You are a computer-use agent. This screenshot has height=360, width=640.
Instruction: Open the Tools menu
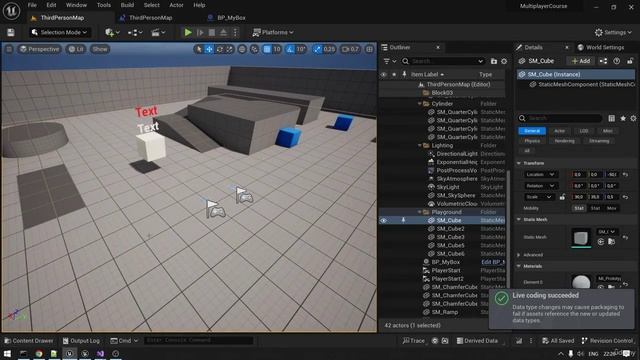tap(104, 5)
